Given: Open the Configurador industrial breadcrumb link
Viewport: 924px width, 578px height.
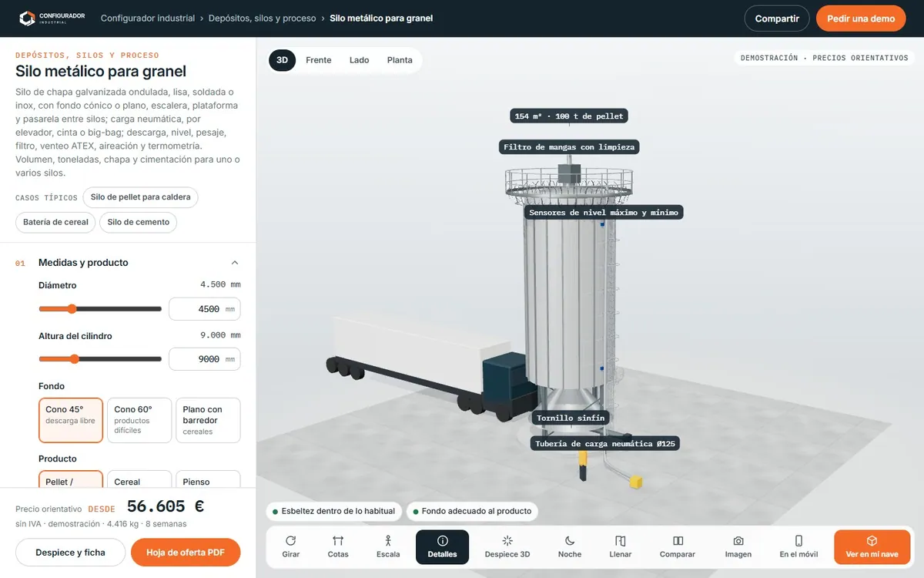Looking at the screenshot, I should [x=148, y=18].
